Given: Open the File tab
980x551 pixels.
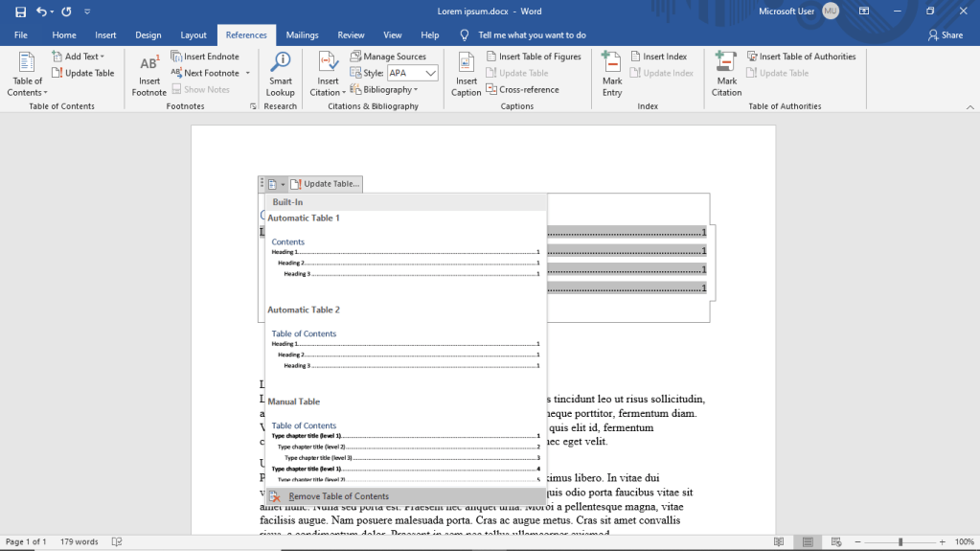Looking at the screenshot, I should (21, 35).
